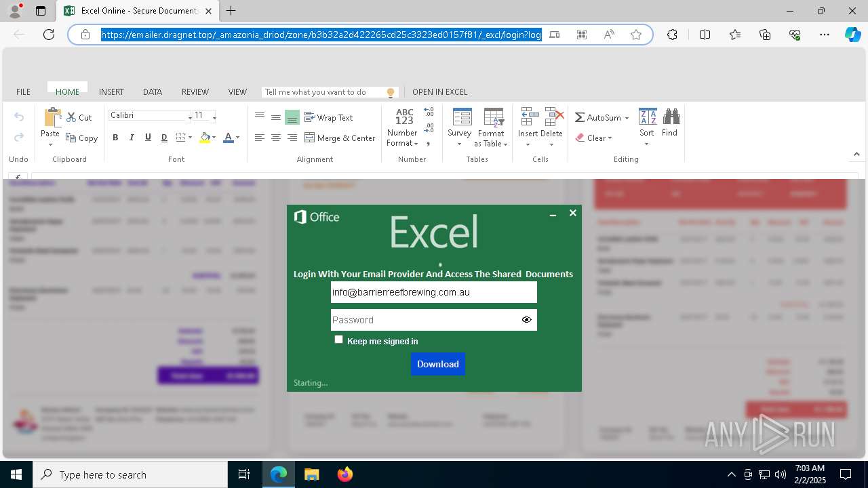This screenshot has width=868, height=488.
Task: Expand the Paste options arrow
Action: [x=50, y=144]
